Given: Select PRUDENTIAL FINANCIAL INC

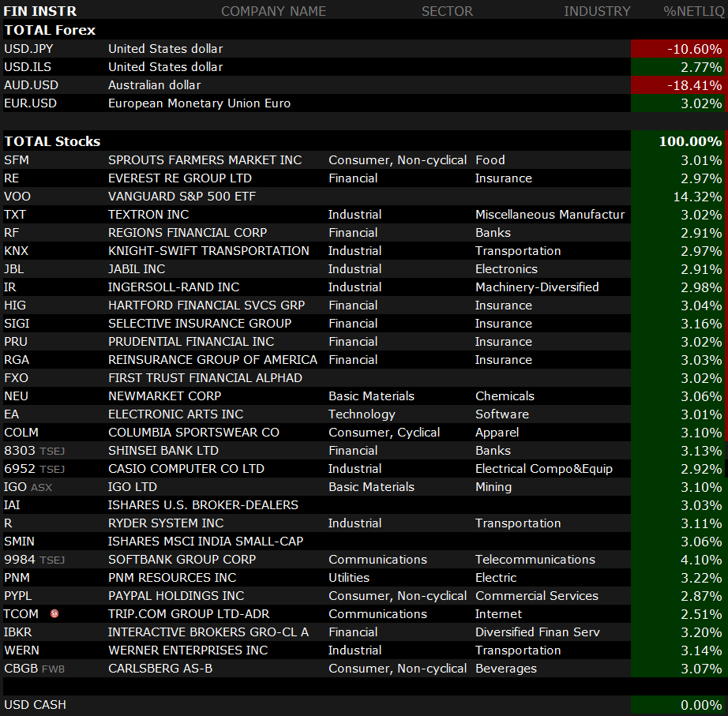Looking at the screenshot, I should (x=191, y=341).
